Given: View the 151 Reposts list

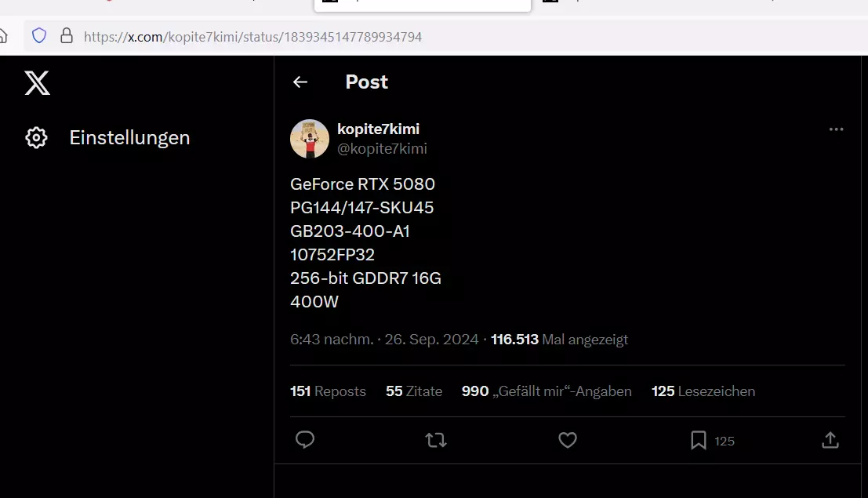Looking at the screenshot, I should [x=328, y=391].
